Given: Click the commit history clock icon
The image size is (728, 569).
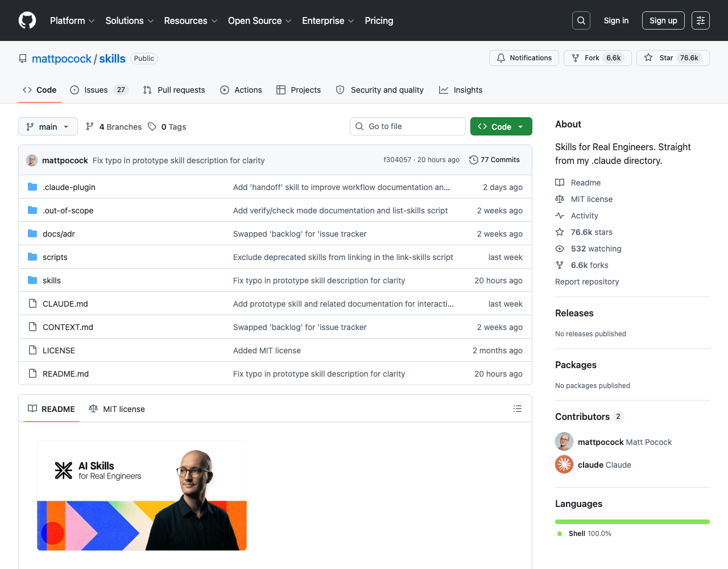Looking at the screenshot, I should 473,160.
